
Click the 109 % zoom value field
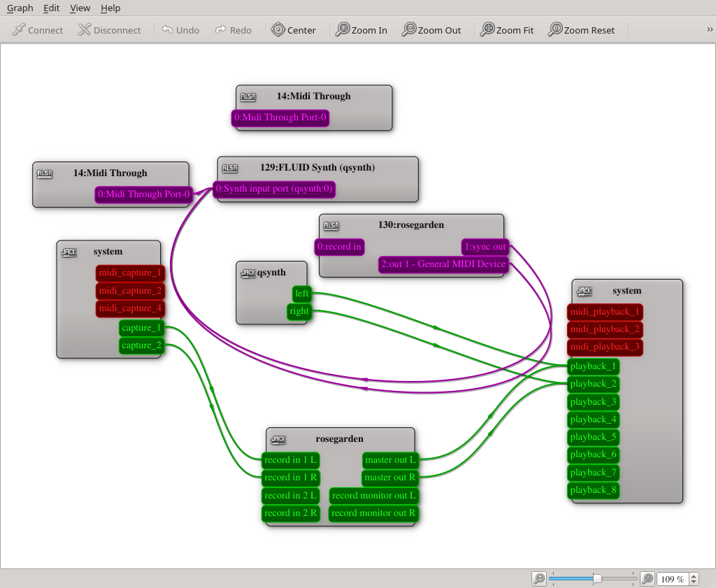click(x=672, y=579)
